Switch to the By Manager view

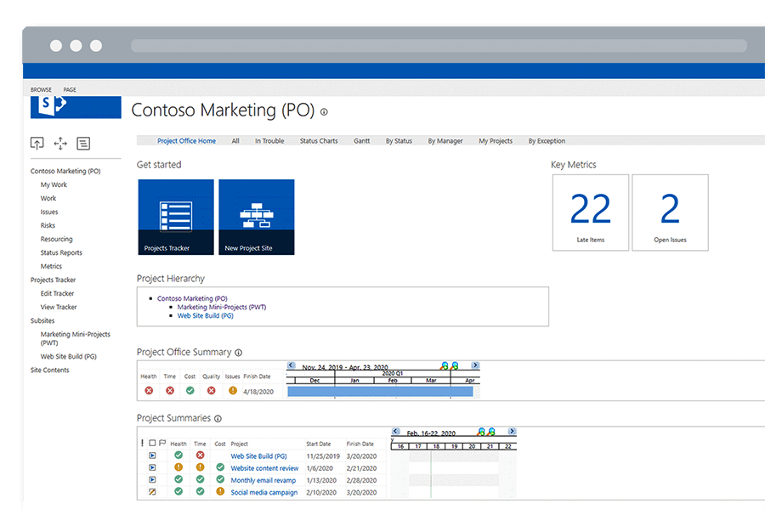pyautogui.click(x=445, y=141)
